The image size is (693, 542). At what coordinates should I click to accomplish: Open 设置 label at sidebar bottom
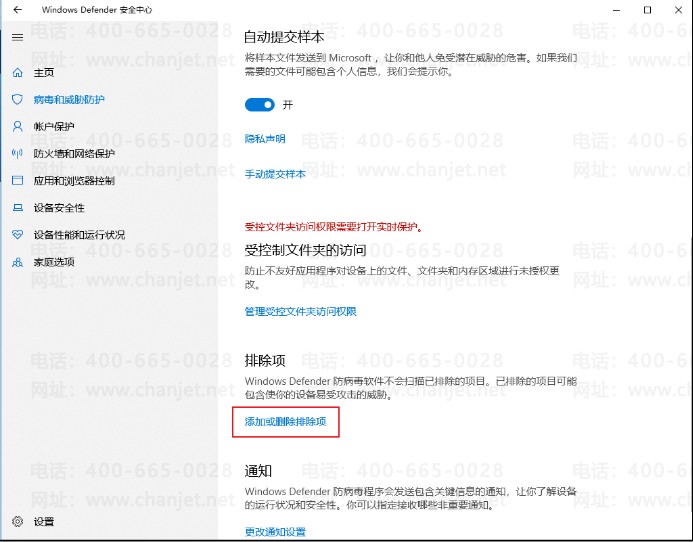[44, 522]
